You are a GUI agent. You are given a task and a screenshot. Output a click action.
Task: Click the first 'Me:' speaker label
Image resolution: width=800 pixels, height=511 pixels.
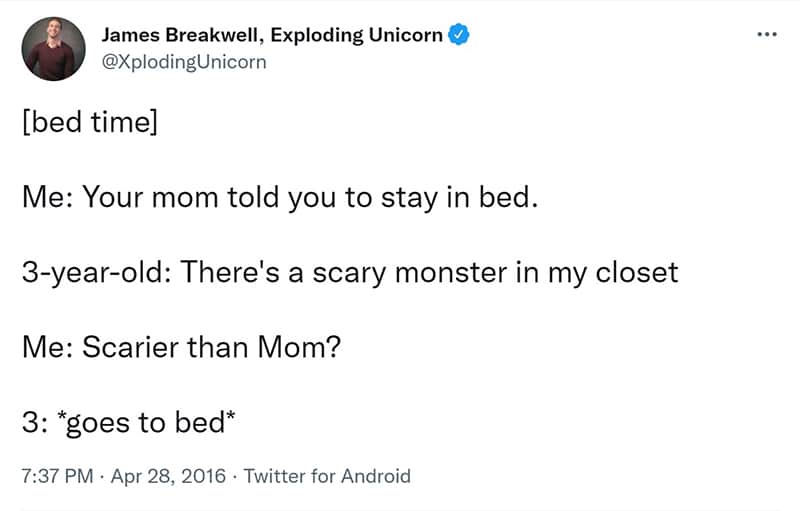tap(47, 197)
